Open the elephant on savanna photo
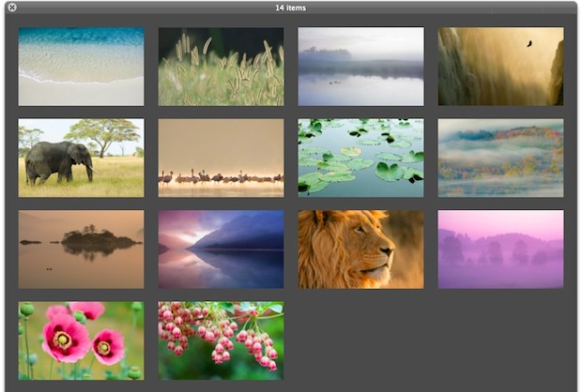The height and width of the screenshot is (392, 582). (x=81, y=158)
